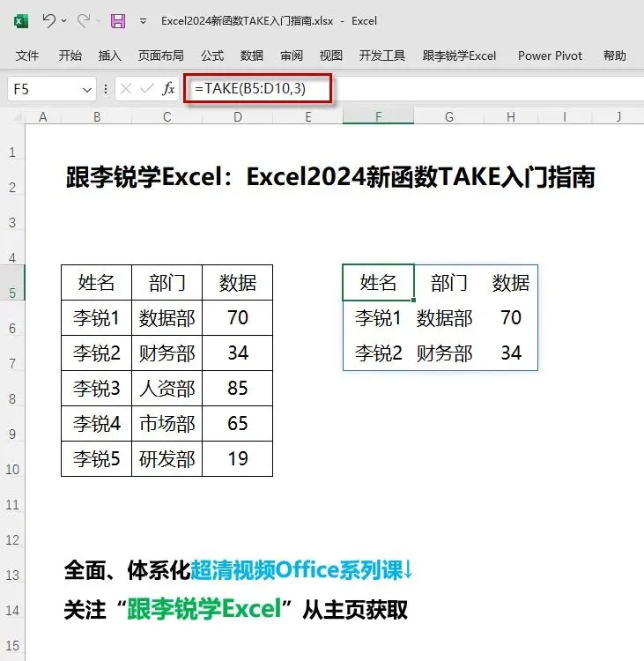
Task: Switch to the 开始 ribbon tab
Action: pyautogui.click(x=70, y=56)
